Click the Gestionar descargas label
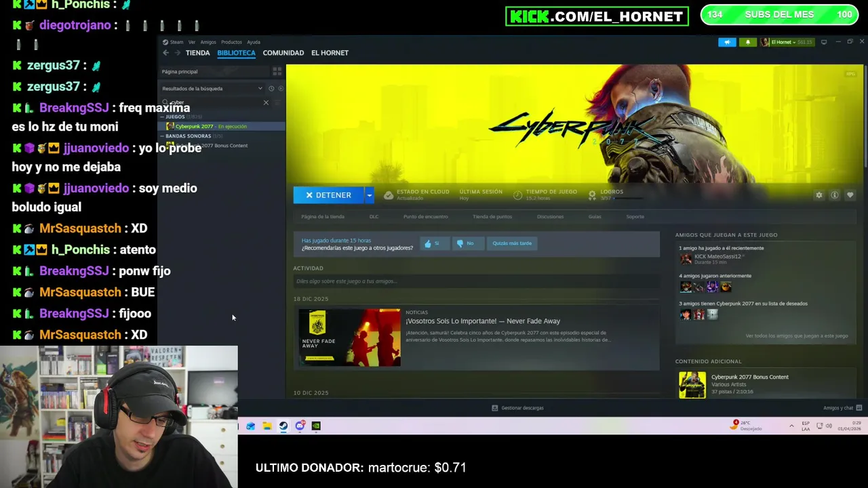The height and width of the screenshot is (488, 868). tap(522, 408)
